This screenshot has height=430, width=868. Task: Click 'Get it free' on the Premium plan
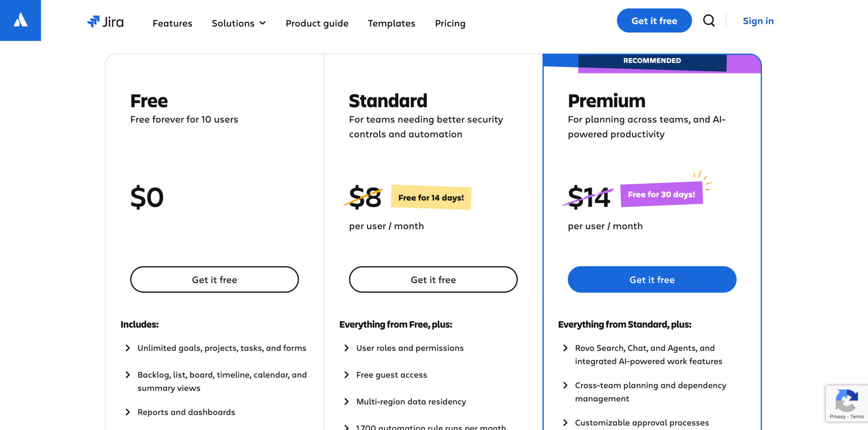click(652, 280)
